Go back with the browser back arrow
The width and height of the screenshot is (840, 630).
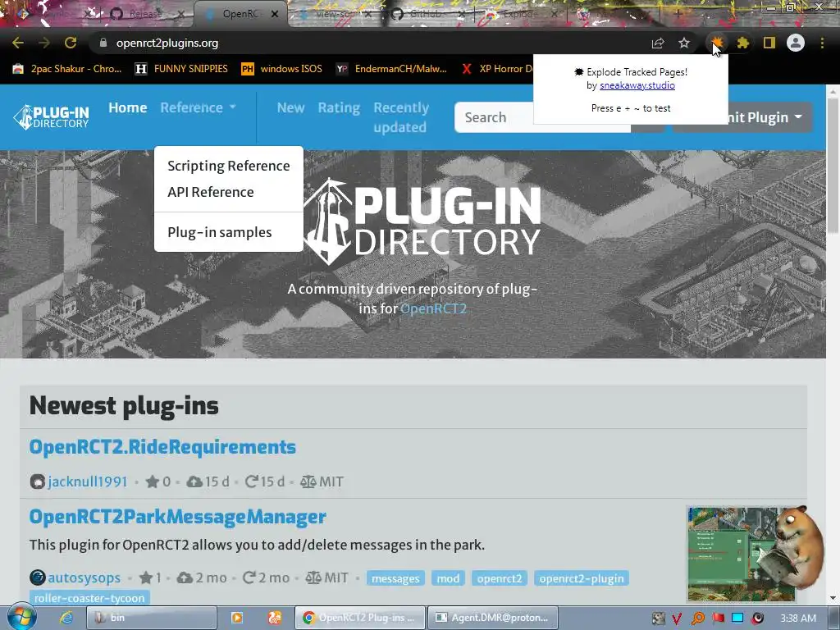(18, 43)
